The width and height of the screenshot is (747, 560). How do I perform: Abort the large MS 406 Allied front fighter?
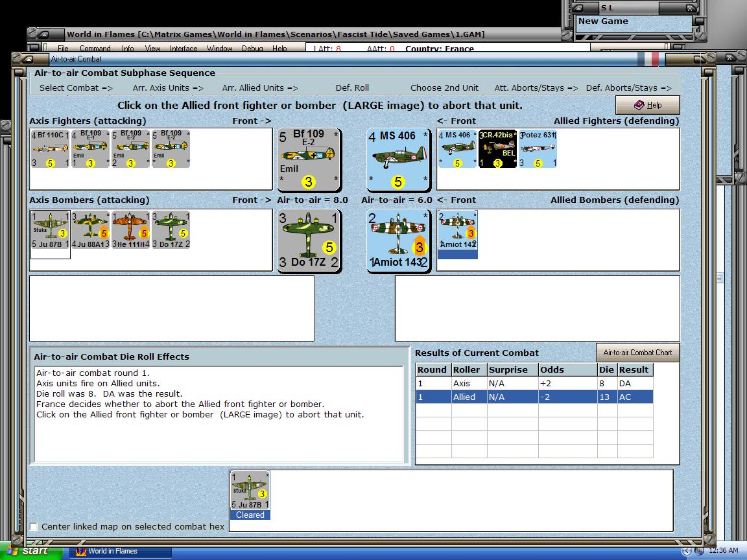(x=398, y=159)
